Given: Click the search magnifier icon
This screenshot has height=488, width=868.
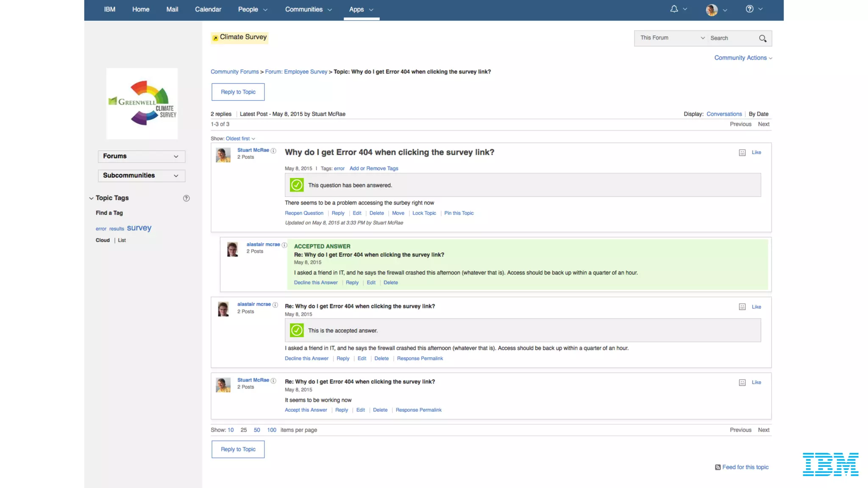Looking at the screenshot, I should 762,39.
